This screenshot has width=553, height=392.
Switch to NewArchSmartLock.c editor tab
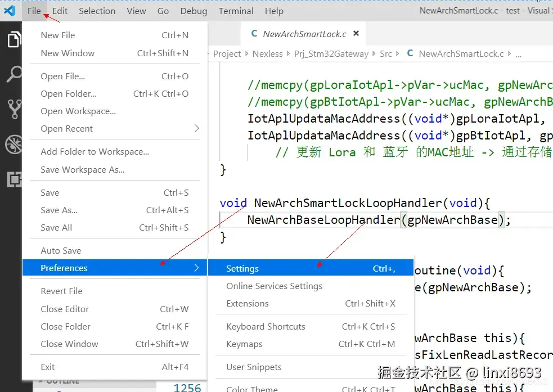click(303, 34)
